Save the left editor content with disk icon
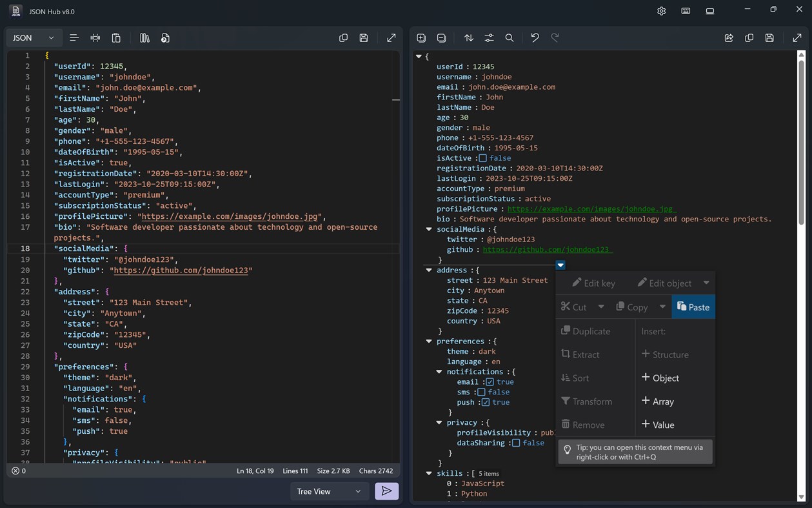Viewport: 812px width, 508px height. pos(364,38)
